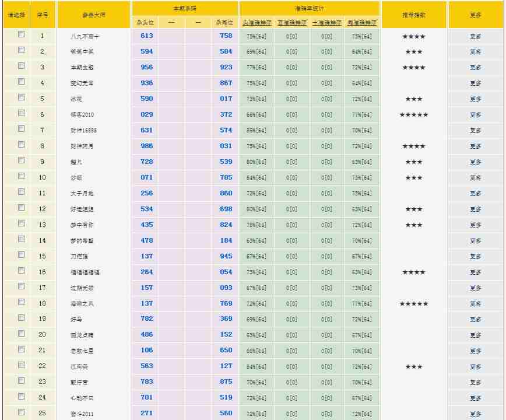Viewport: 506px width, 420px height.
Task: Sort by 尾准确排序 column header
Action: tap(362, 23)
